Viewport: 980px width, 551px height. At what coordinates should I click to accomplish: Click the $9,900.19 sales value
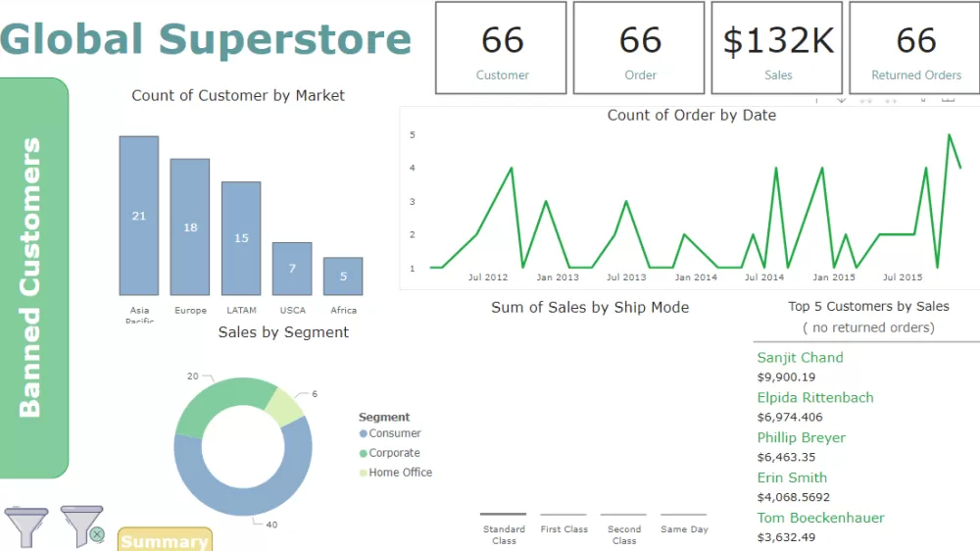point(786,377)
